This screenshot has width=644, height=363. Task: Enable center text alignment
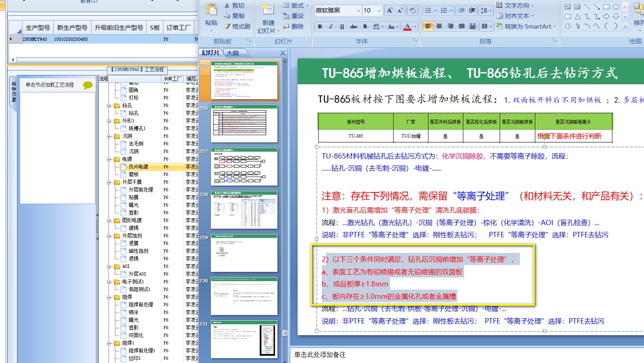pyautogui.click(x=439, y=27)
